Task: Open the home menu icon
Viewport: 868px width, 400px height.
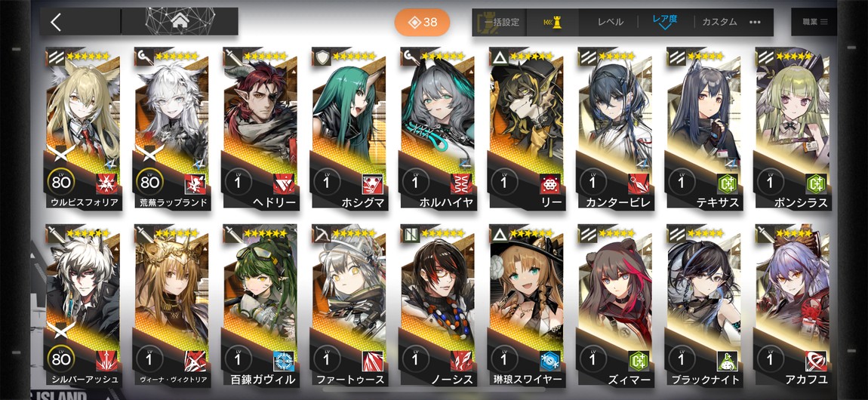Action: coord(180,22)
